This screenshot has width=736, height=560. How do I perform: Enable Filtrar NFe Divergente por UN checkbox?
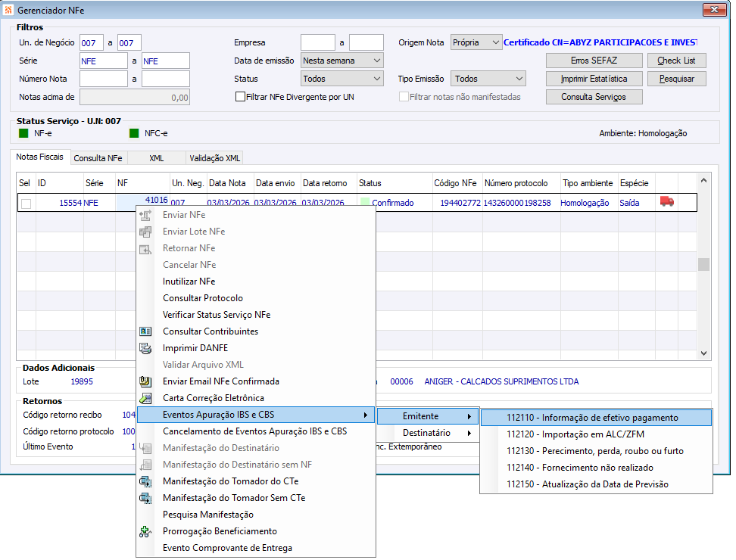click(241, 97)
